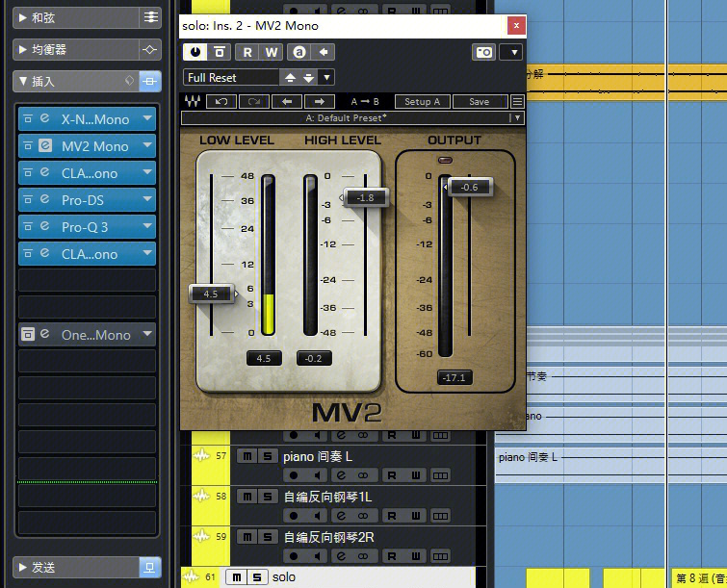Click the plugin bypass button
727x588 pixels.
click(220, 52)
